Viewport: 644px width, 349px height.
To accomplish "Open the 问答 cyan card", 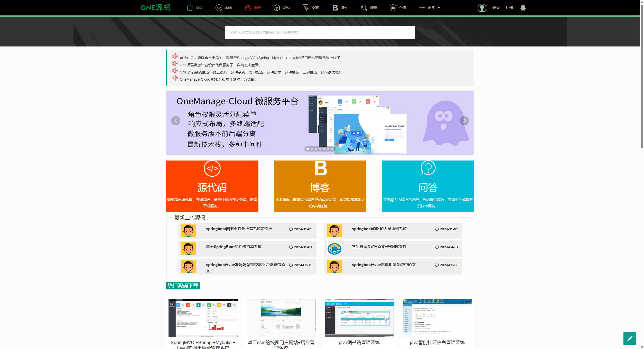I will pyautogui.click(x=428, y=186).
